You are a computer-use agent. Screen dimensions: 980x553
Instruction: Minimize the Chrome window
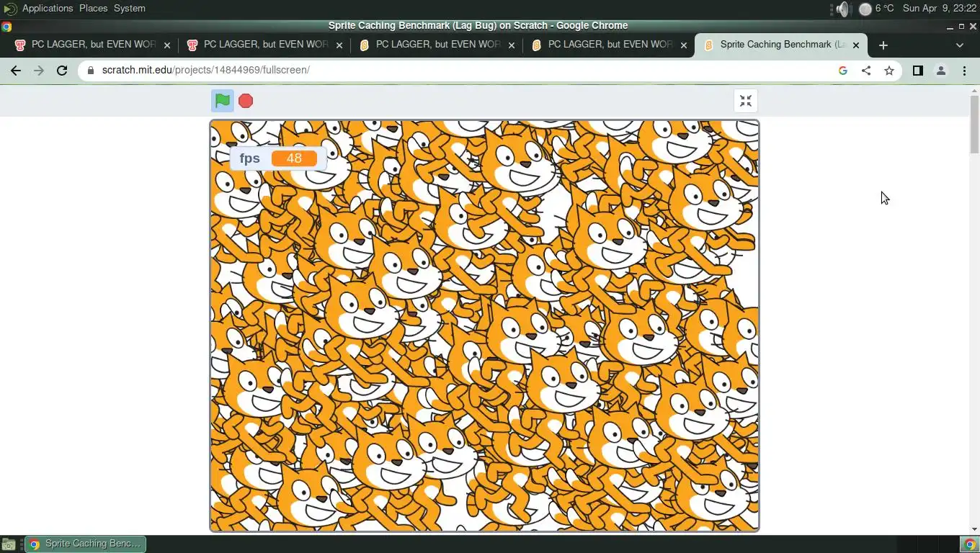[950, 26]
